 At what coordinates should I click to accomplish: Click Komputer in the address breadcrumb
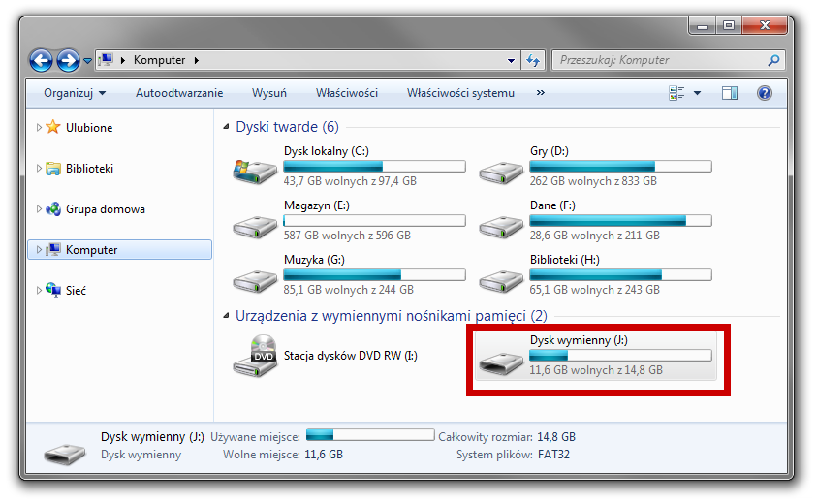[160, 60]
